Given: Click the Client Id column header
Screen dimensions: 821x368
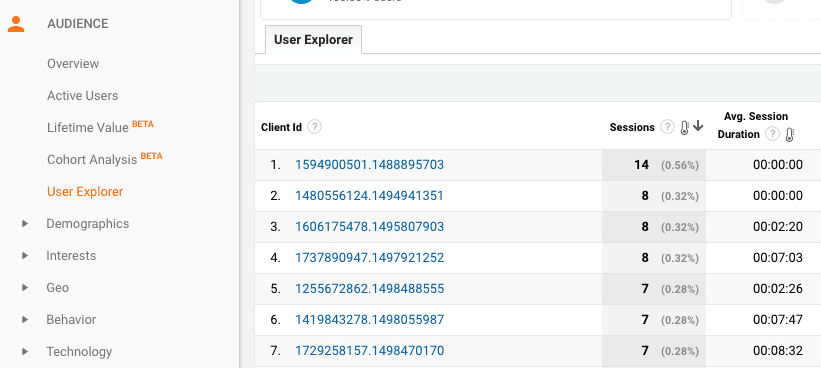Looking at the screenshot, I should 281,127.
